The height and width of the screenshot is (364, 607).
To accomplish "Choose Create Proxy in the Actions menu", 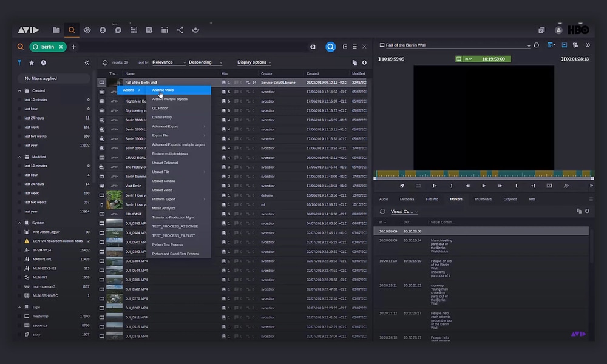I will point(179,117).
